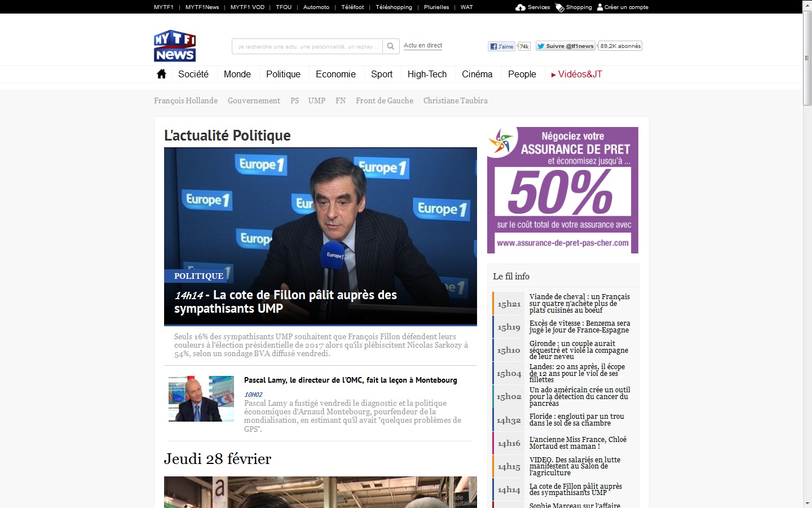Click the 74k Facebook like count
The width and height of the screenshot is (812, 508).
[x=524, y=46]
